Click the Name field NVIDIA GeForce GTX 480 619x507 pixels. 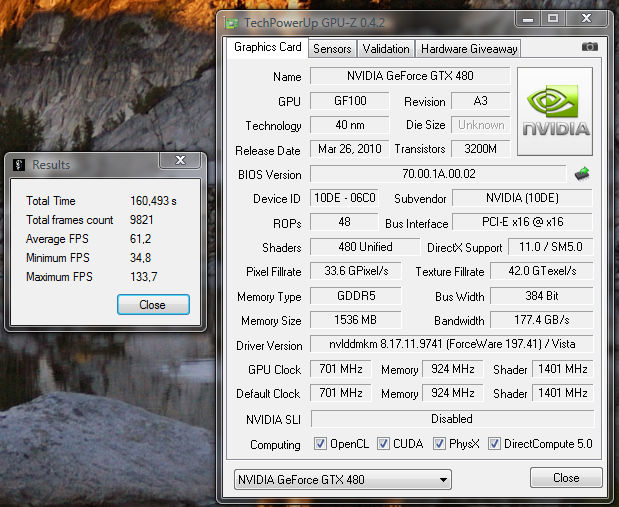pos(410,76)
